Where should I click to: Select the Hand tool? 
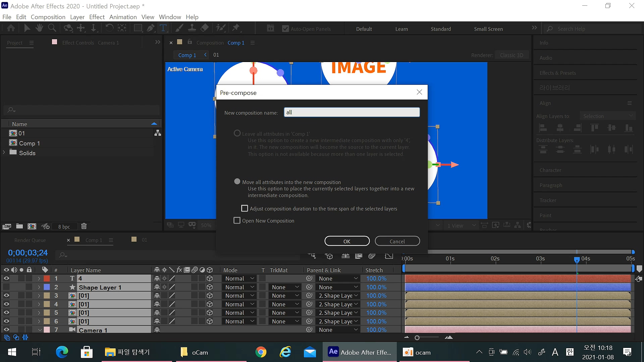[x=39, y=28]
